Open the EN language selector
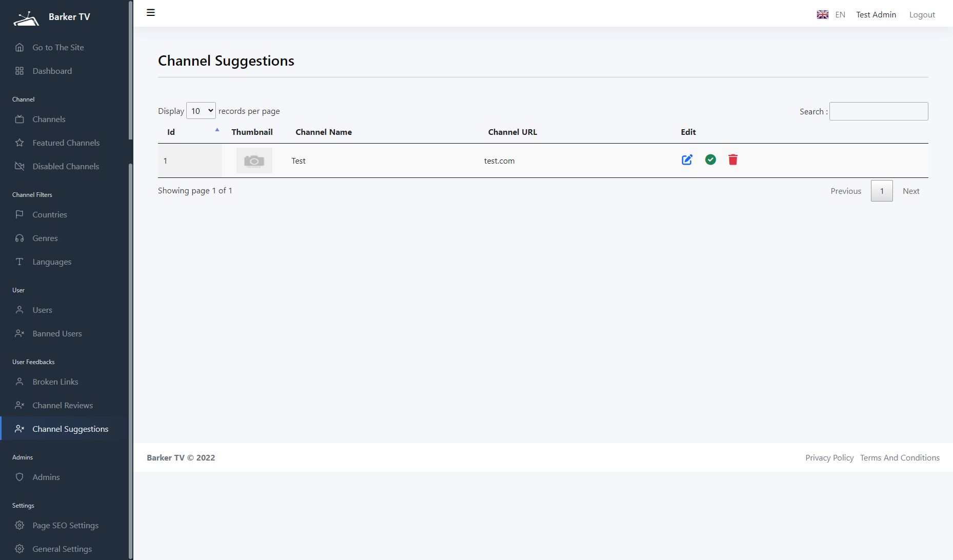This screenshot has height=560, width=953. (x=840, y=15)
